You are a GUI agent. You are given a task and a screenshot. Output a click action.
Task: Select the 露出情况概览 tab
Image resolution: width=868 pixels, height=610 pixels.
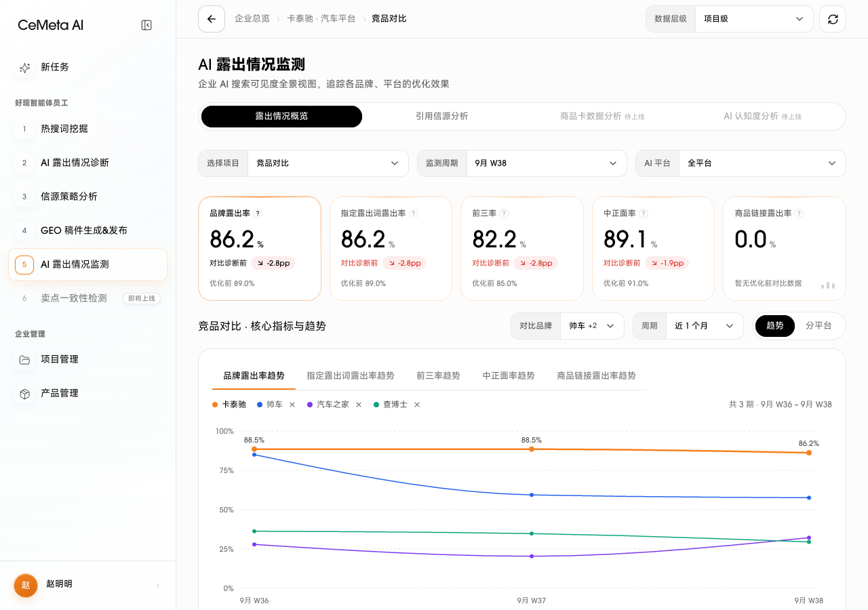(x=281, y=117)
